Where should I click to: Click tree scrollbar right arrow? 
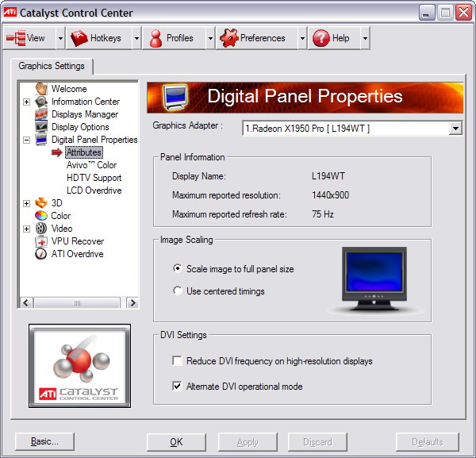(132, 302)
